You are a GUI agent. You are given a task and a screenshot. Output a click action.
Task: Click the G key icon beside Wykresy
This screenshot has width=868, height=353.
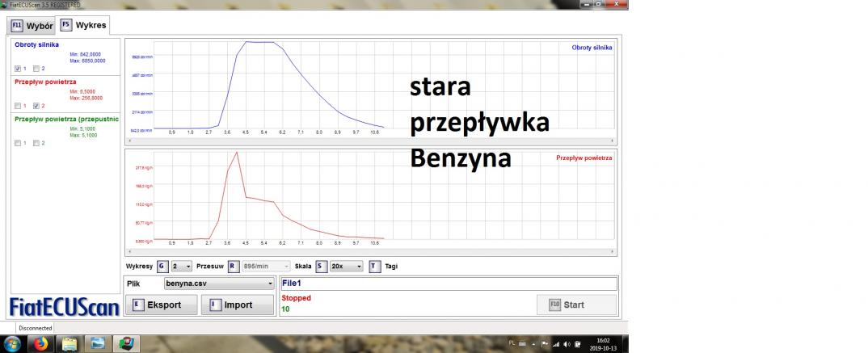(162, 266)
